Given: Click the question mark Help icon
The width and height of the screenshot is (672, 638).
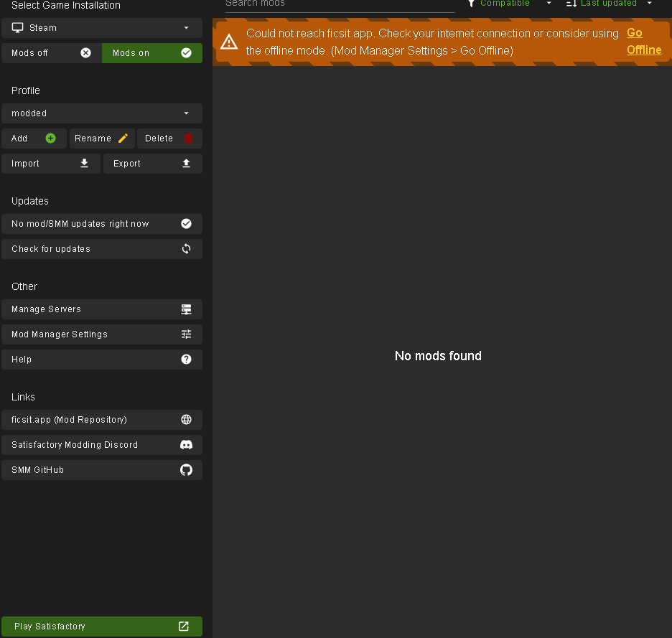Looking at the screenshot, I should click(186, 359).
